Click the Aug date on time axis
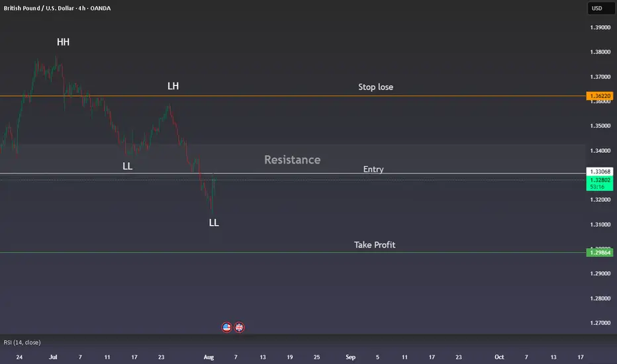The height and width of the screenshot is (364, 617). [209, 357]
